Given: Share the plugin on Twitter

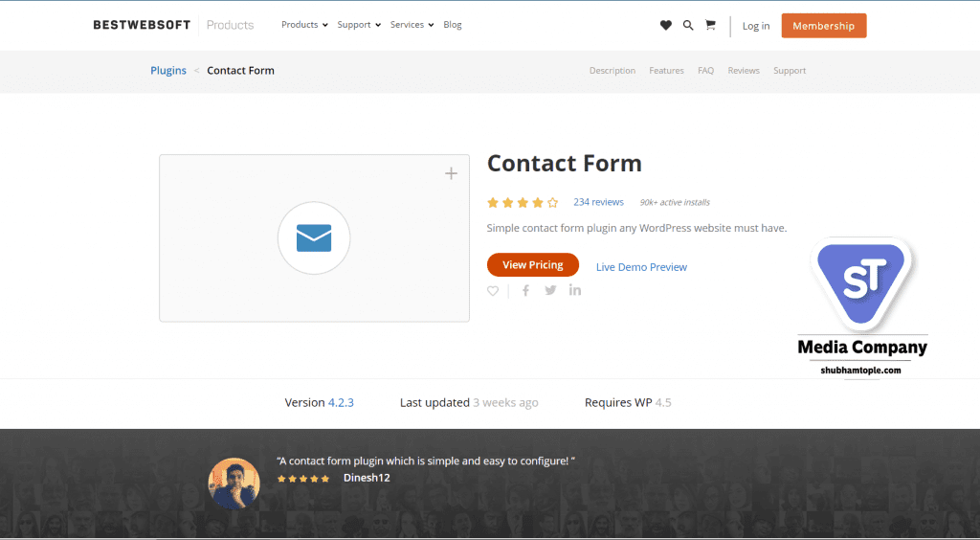Looking at the screenshot, I should [x=550, y=290].
